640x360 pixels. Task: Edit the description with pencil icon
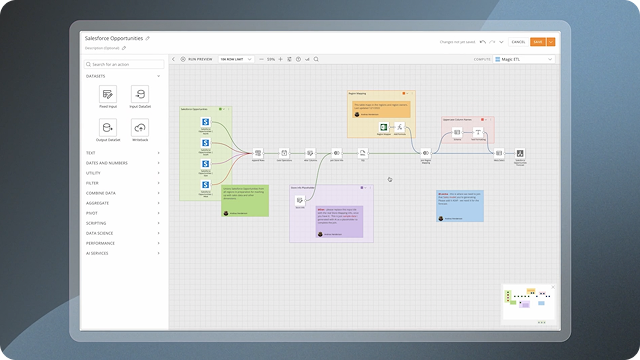[124, 48]
